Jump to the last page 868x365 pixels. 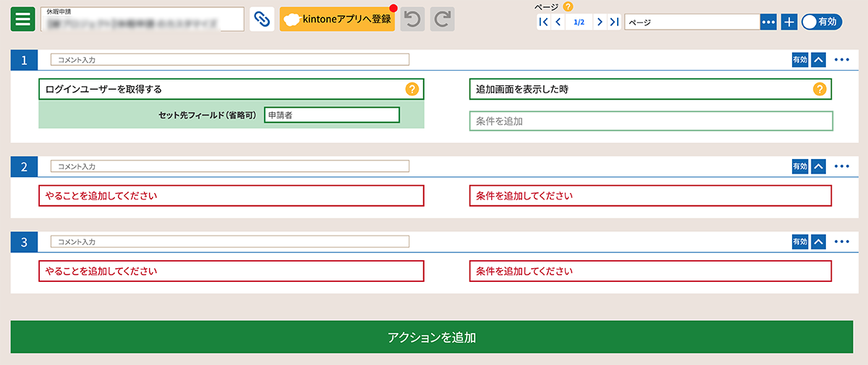614,22
